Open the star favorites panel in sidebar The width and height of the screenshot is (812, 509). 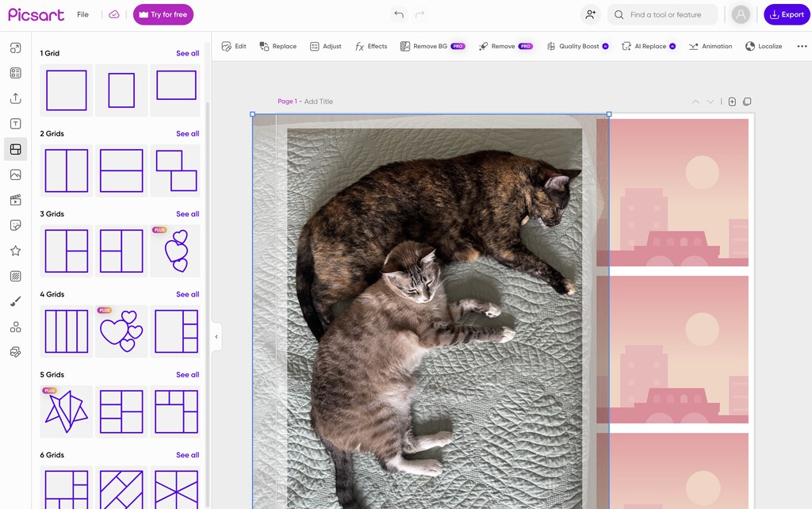(15, 251)
